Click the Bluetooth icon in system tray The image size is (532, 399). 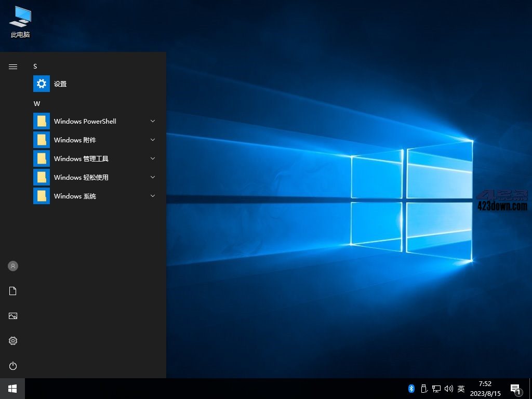(411, 388)
